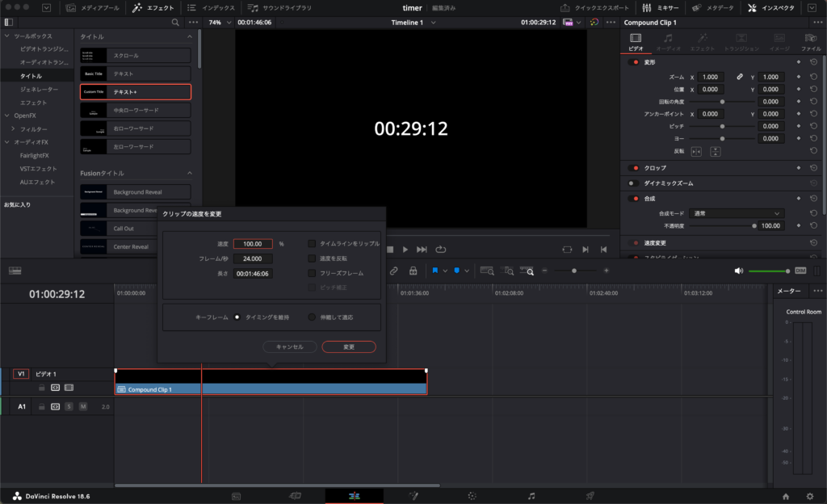Click the 不透明度 opacity slider
Image resolution: width=827 pixels, height=504 pixels.
click(723, 226)
